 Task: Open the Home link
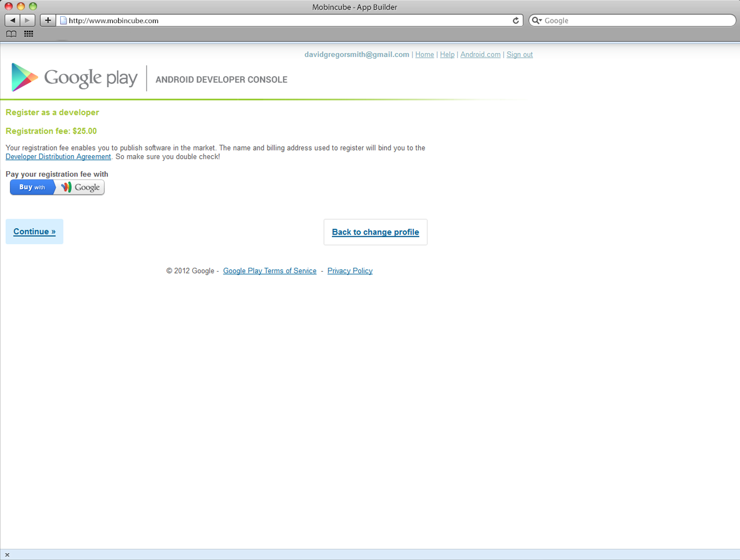point(424,54)
